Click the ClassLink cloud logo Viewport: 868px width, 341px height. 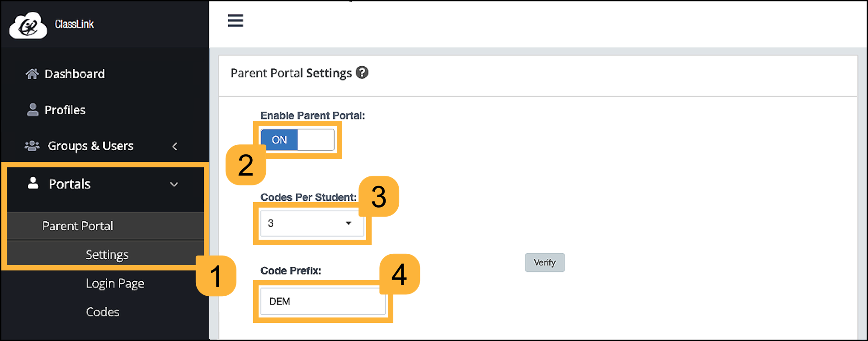click(x=28, y=25)
